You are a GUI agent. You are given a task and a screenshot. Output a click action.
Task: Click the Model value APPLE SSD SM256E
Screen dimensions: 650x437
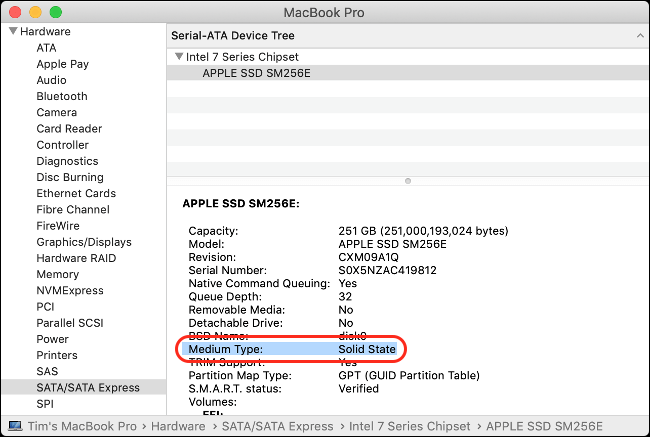point(392,244)
